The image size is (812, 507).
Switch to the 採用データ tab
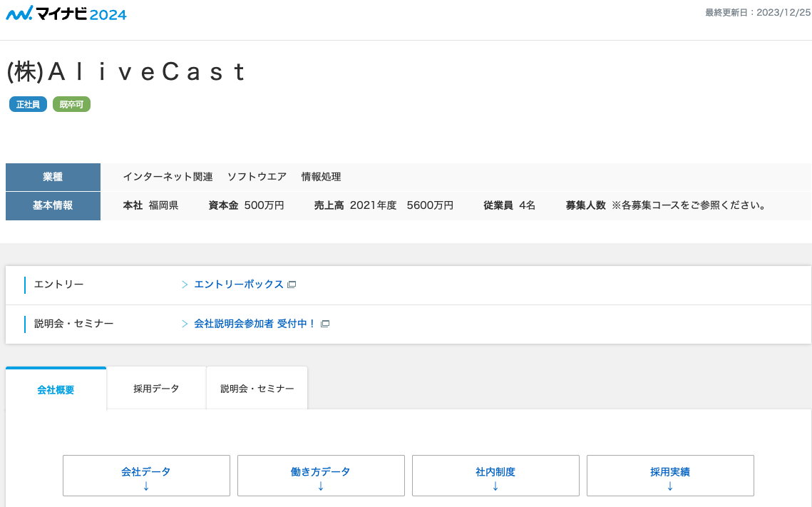coord(156,387)
